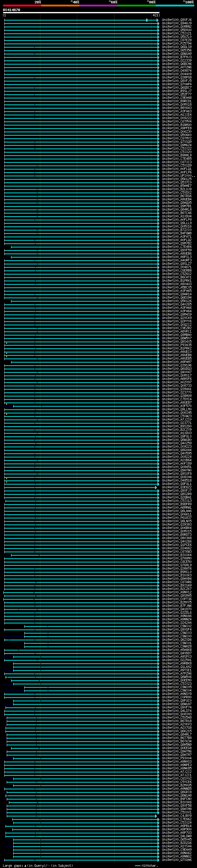The height and width of the screenshot is (868, 197).
Task: Select hit label UniRef100_B8Y643
Action: pyautogui.click(x=177, y=108)
